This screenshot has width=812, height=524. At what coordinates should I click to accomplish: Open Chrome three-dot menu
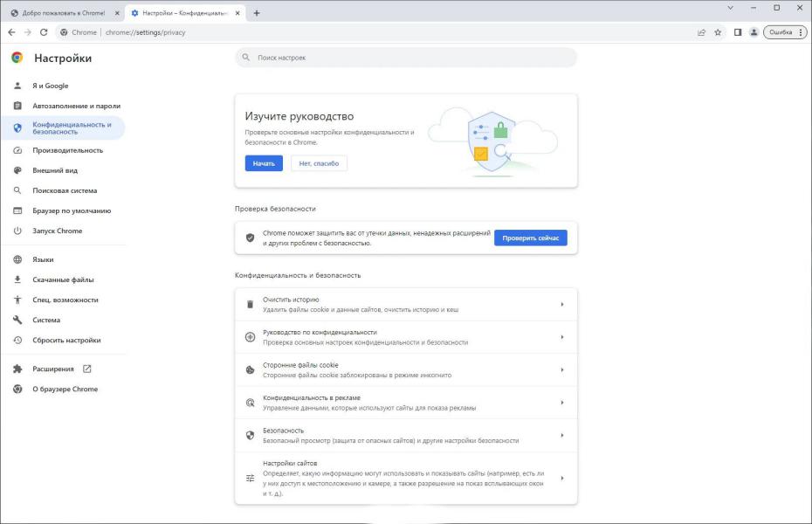pos(801,32)
